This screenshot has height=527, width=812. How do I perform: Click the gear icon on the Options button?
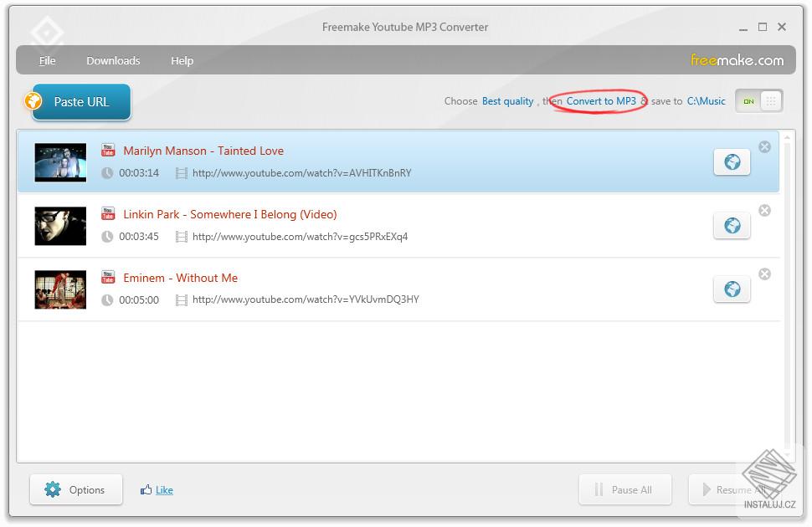pyautogui.click(x=54, y=489)
